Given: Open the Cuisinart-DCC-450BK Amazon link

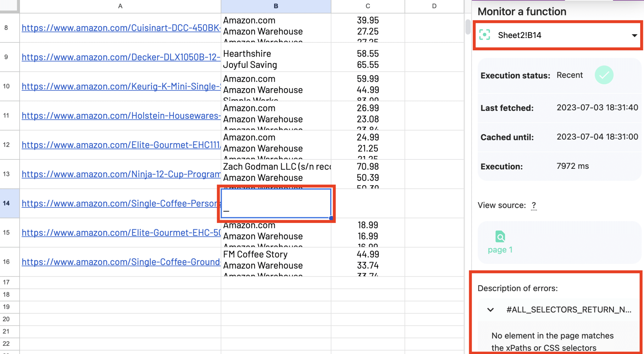Looking at the screenshot, I should [121, 28].
